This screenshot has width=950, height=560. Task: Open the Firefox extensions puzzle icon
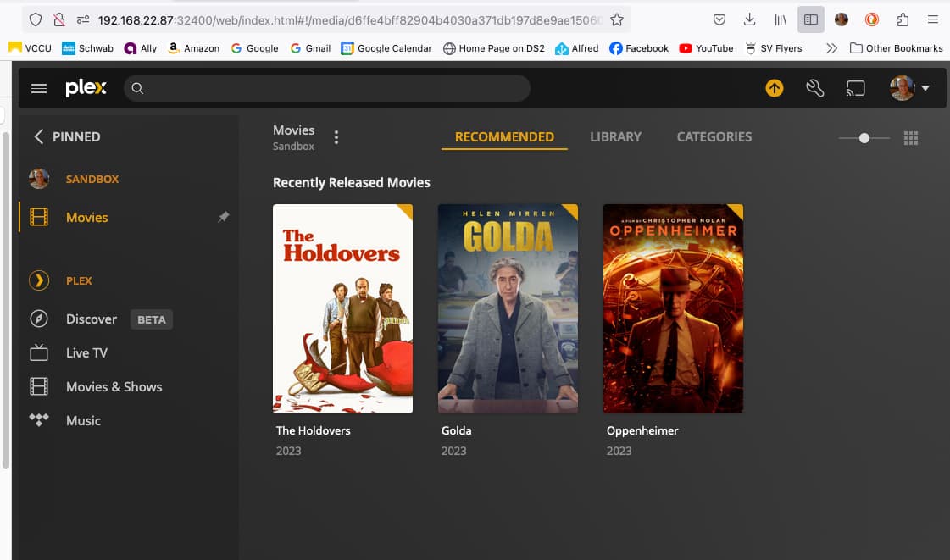point(903,20)
